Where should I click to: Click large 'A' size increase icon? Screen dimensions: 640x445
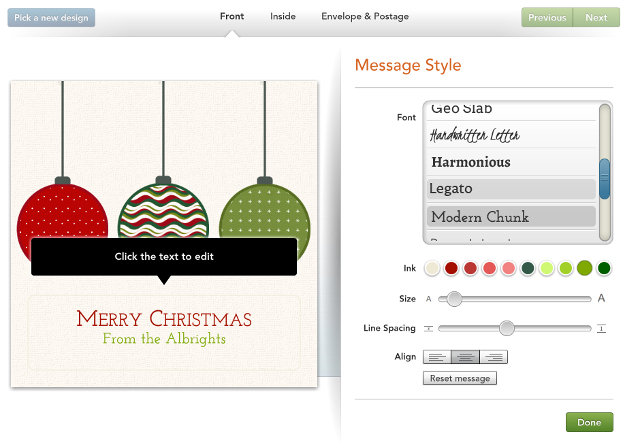point(601,298)
